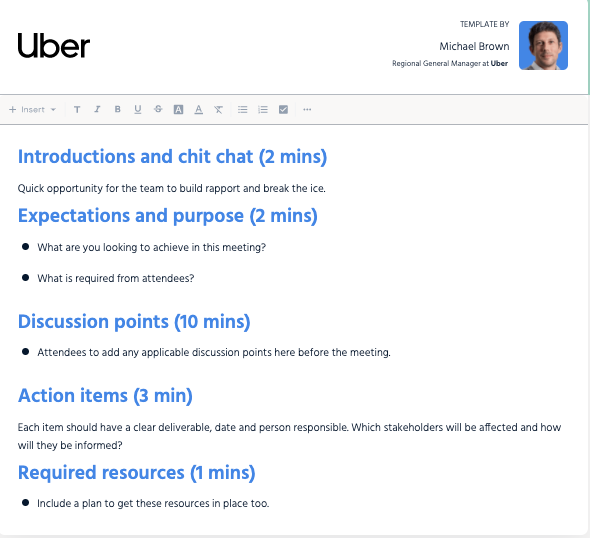Click the TEMPLATE BY label
The width and height of the screenshot is (590, 538).
pyautogui.click(x=485, y=24)
